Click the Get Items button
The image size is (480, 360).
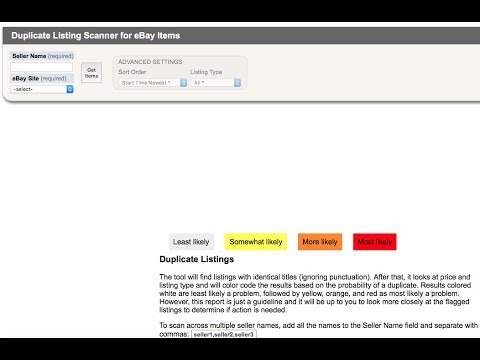click(x=91, y=73)
